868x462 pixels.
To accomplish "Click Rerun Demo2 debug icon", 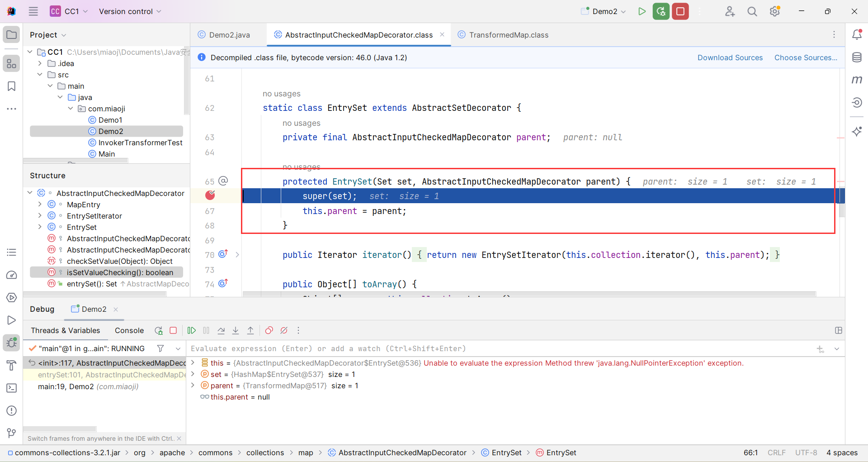I will point(158,330).
